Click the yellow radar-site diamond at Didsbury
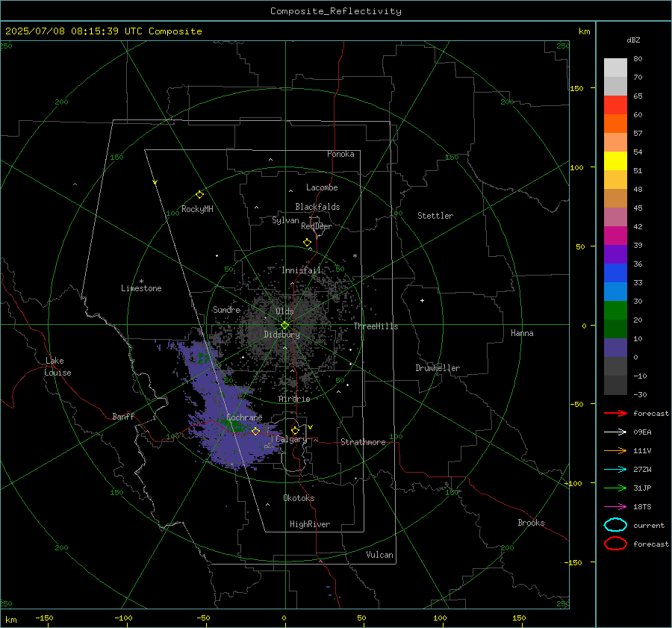Image resolution: width=672 pixels, height=628 pixels. 284,326
